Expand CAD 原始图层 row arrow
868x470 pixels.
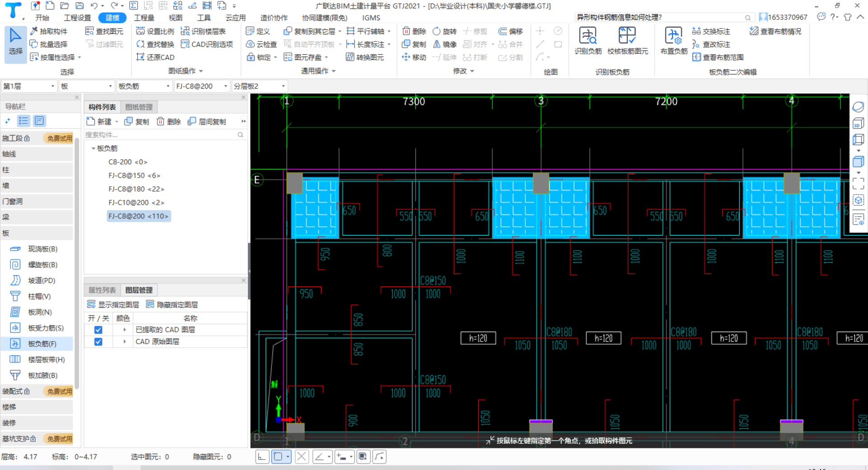click(x=125, y=342)
